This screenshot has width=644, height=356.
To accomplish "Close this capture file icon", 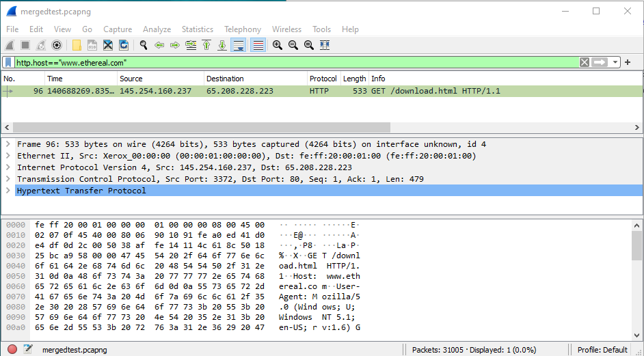I will (x=107, y=45).
